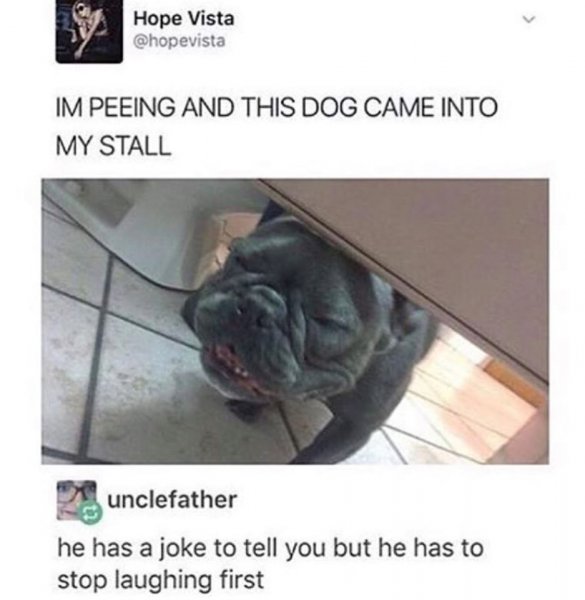Open the dog photo attachment

295,321
